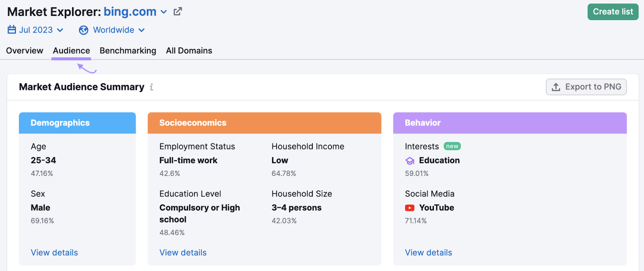Click the Socioeconomics card header

(264, 123)
